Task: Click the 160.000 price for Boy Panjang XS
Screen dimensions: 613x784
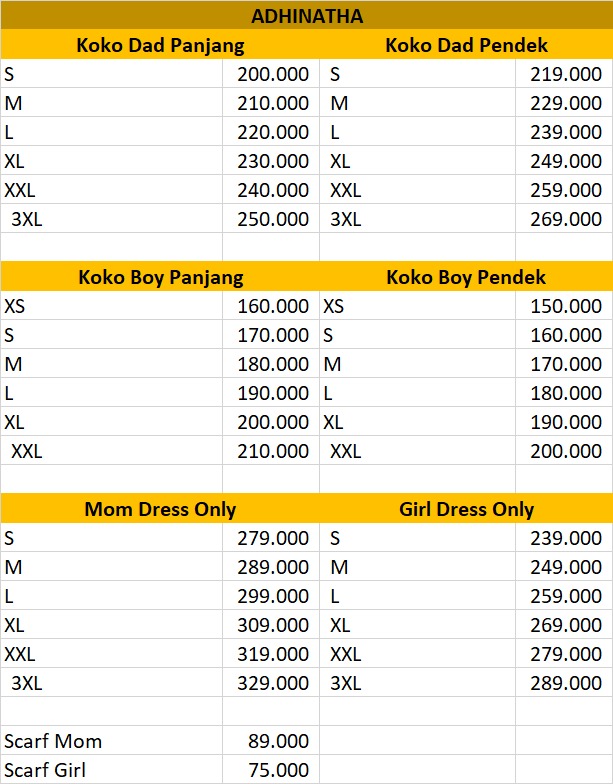Action: pos(271,306)
